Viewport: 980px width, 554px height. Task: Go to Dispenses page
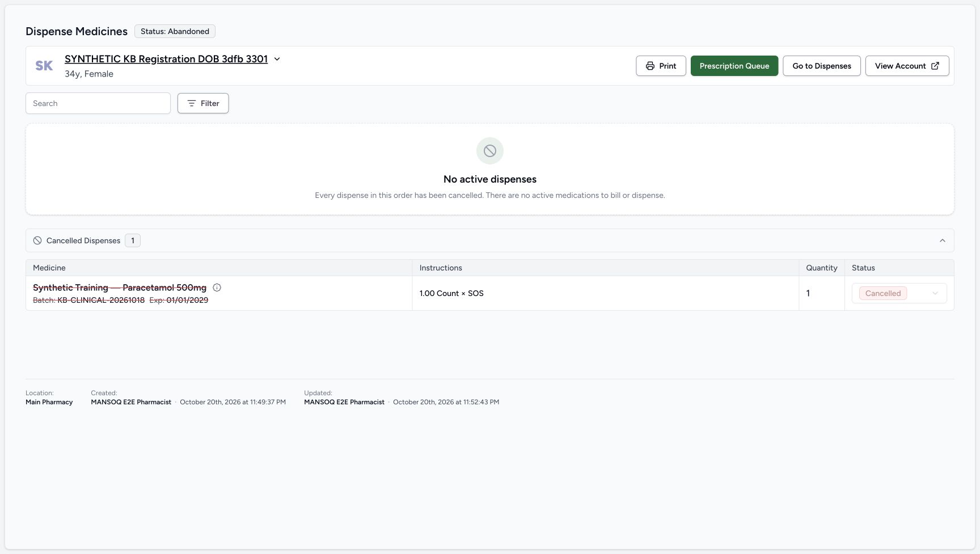[821, 66]
